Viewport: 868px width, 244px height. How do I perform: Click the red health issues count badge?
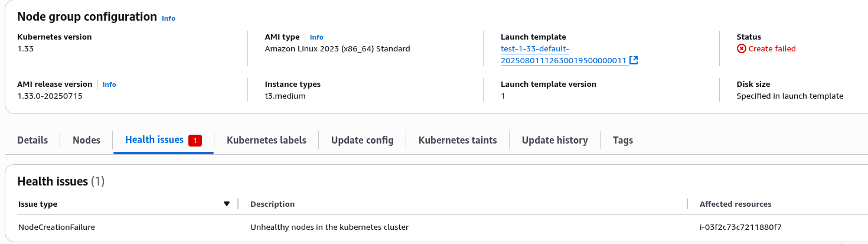pos(195,141)
